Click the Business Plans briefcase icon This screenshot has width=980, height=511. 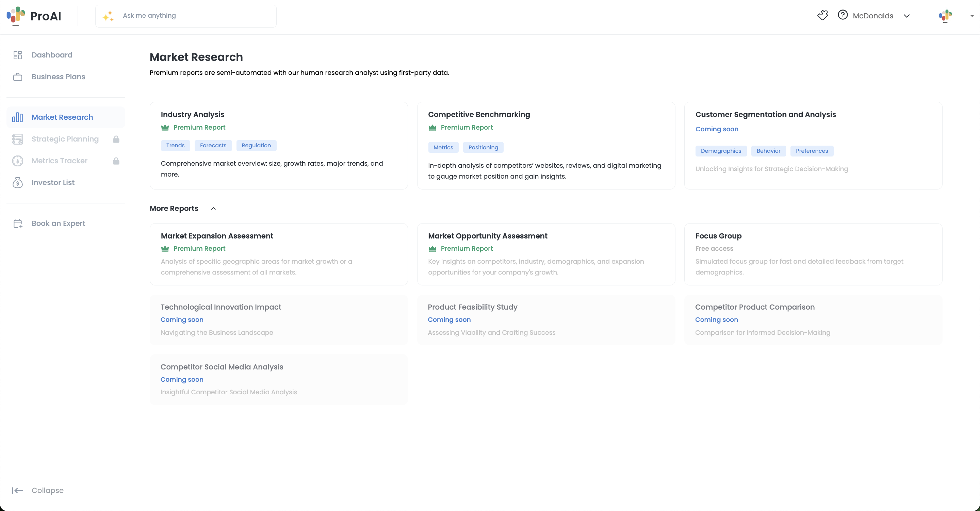tap(17, 77)
